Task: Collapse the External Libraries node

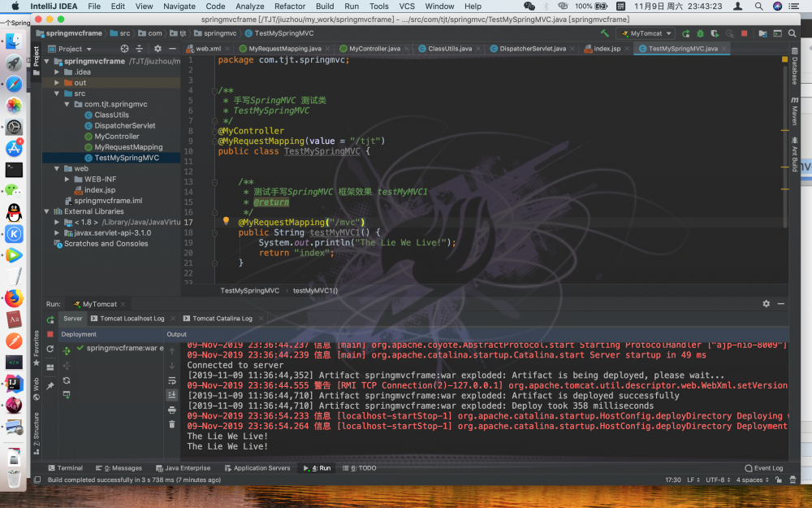Action: click(47, 211)
